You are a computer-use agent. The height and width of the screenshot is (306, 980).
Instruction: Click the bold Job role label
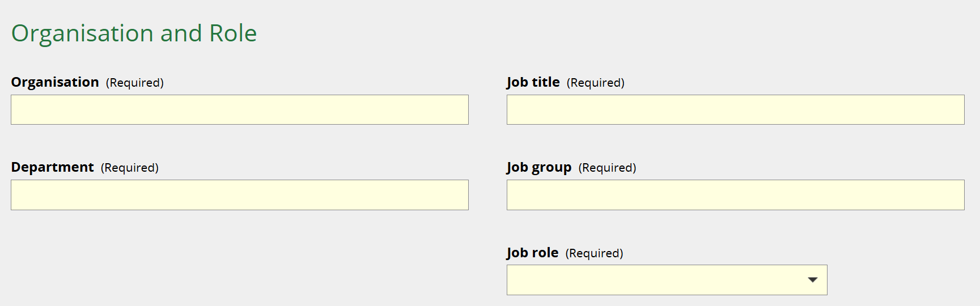tap(532, 253)
